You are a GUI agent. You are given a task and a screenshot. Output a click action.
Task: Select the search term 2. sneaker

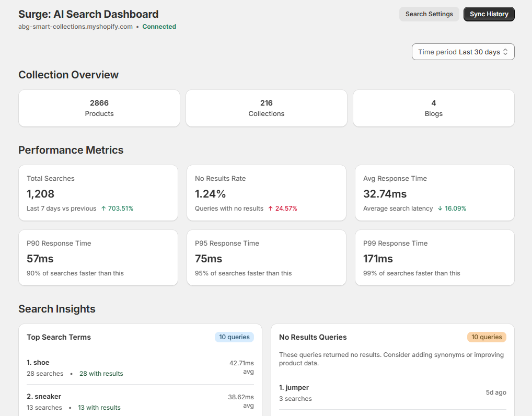44,396
